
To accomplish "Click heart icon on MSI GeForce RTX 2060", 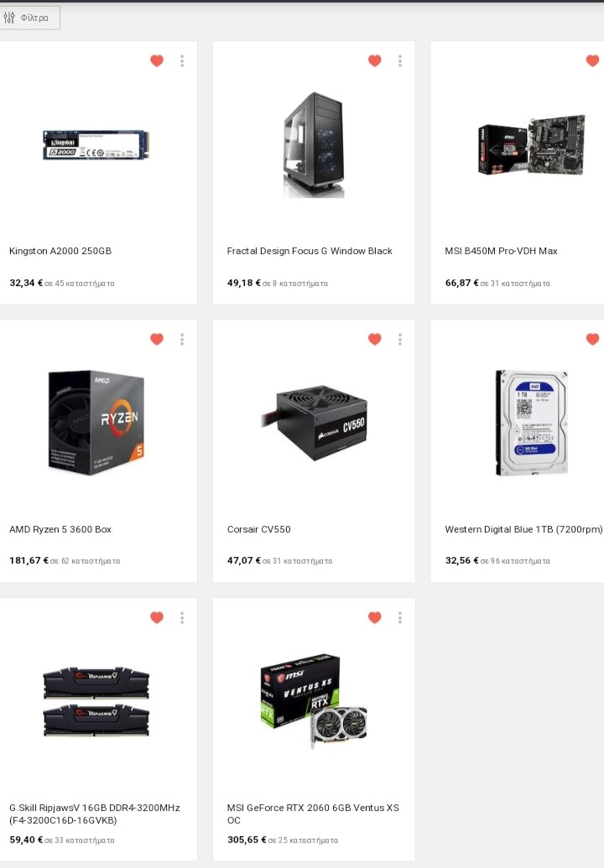I will click(x=375, y=617).
